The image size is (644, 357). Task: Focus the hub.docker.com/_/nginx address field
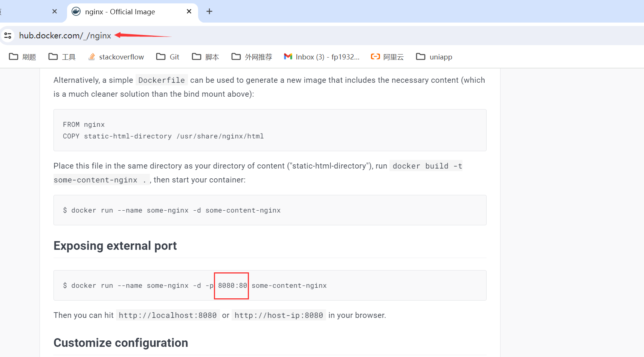click(65, 35)
